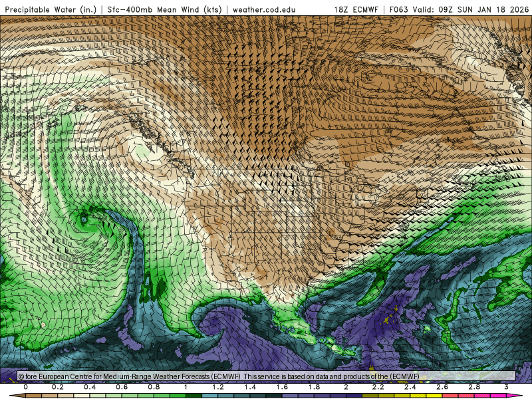Screen dimensions: 532x399
Task: Click the legend value '1.2'
Action: [x=218, y=387]
